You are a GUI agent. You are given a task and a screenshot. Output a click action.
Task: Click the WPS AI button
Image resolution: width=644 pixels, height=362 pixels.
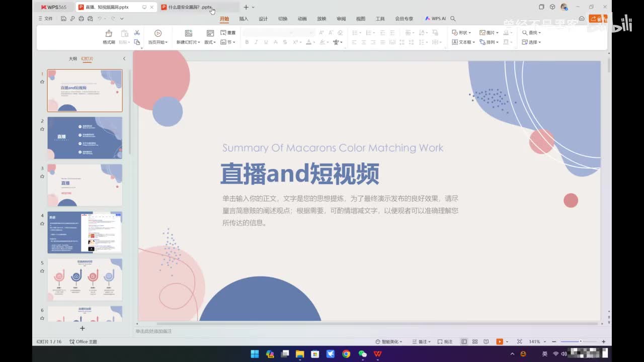pyautogui.click(x=435, y=19)
